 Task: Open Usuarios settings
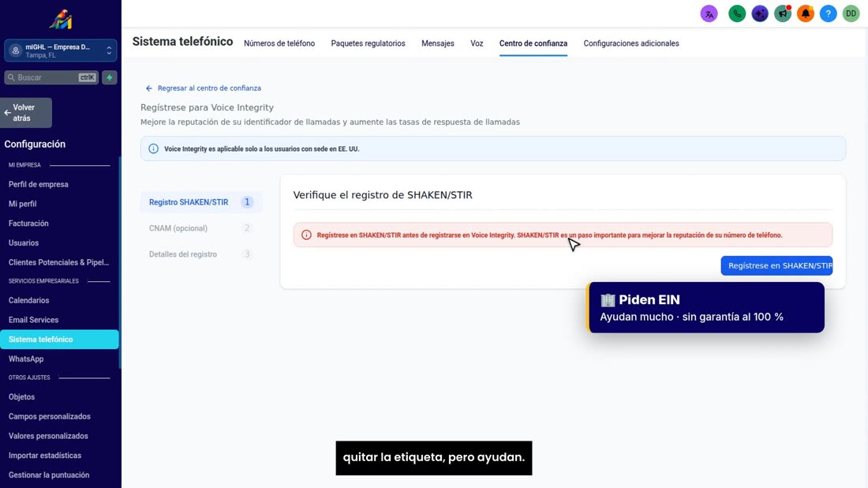pos(24,242)
